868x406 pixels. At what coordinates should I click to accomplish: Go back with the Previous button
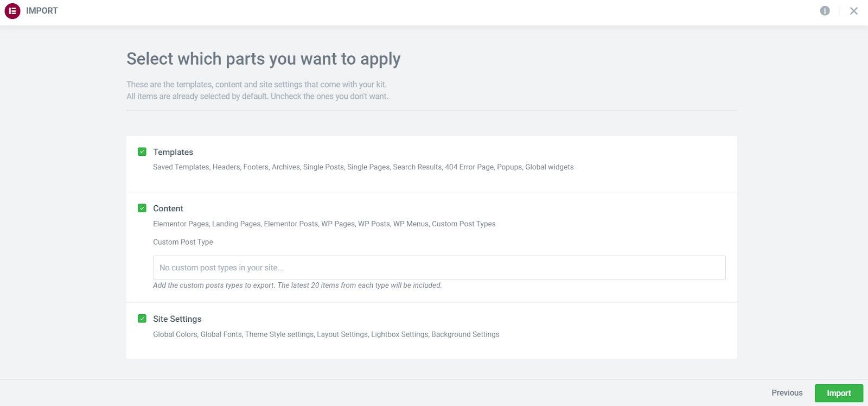point(787,393)
